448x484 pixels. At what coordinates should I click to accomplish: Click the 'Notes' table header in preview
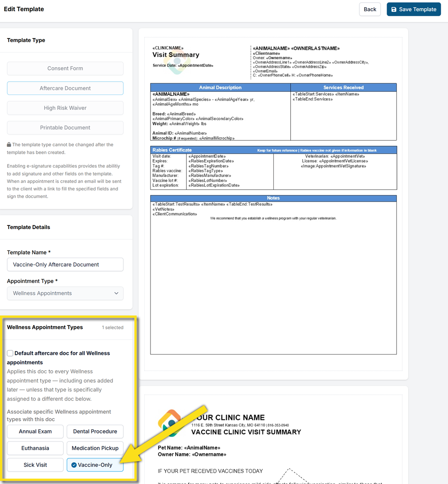coord(273,198)
